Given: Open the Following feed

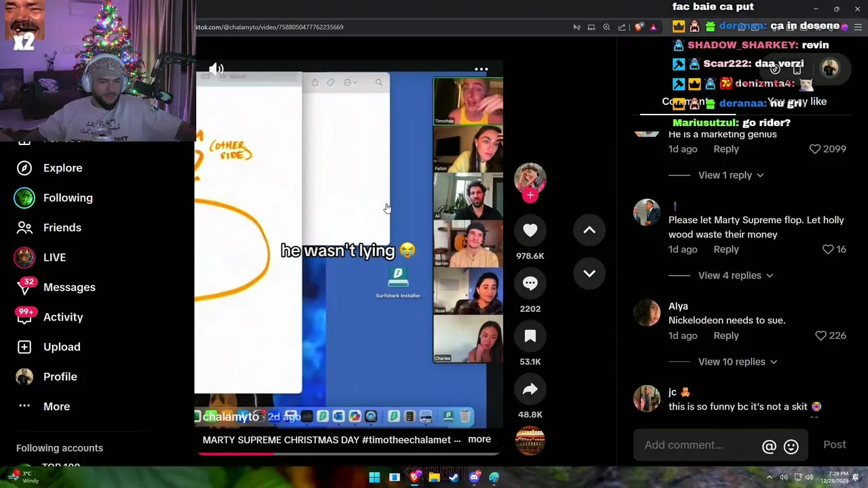Looking at the screenshot, I should tap(68, 198).
